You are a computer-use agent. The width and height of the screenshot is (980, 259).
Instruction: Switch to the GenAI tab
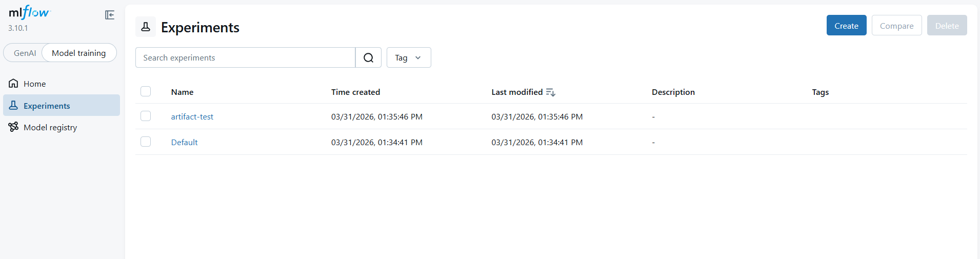25,53
